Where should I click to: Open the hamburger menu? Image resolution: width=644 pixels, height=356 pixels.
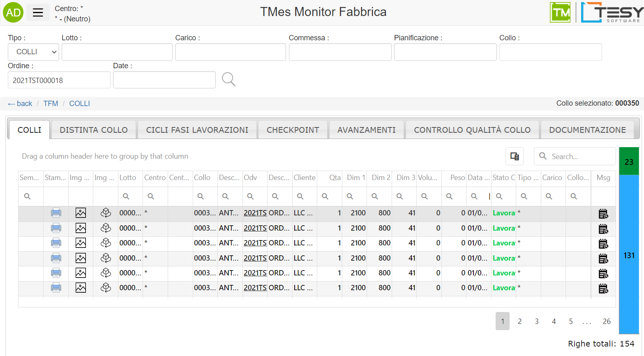38,13
